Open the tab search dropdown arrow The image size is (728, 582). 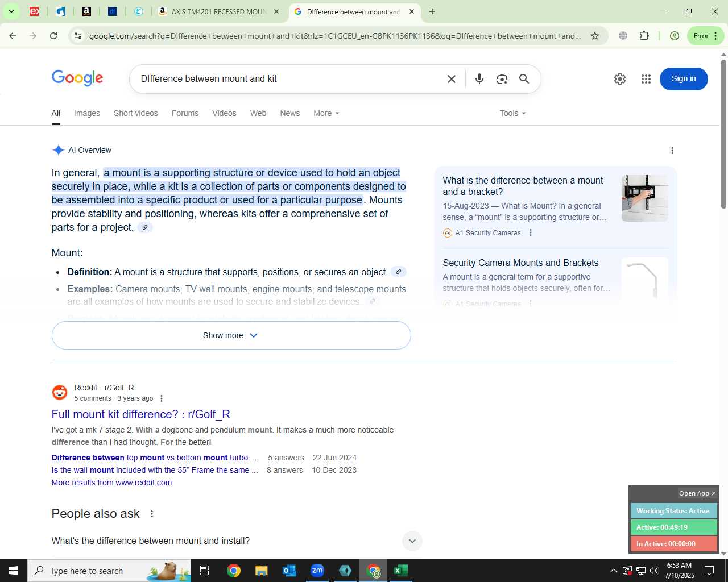pyautogui.click(x=11, y=11)
